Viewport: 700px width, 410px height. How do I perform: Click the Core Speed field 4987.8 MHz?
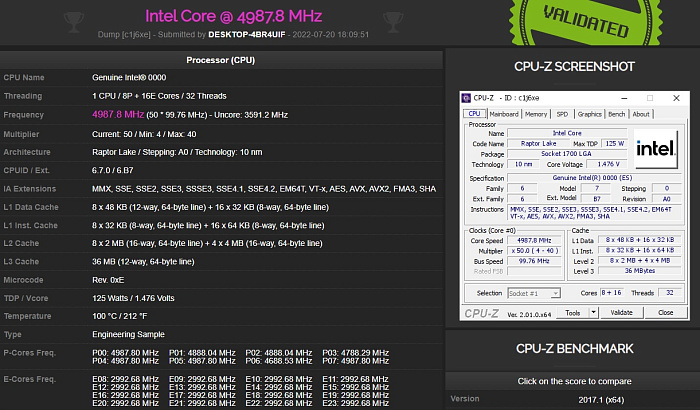coord(534,241)
